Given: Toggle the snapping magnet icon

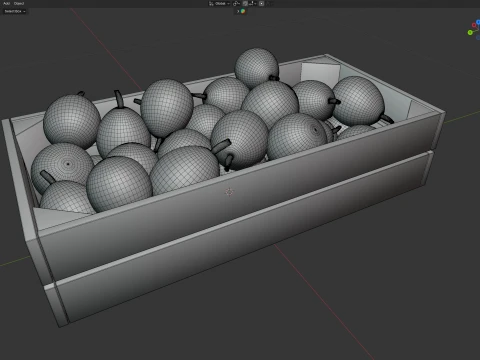Looking at the screenshot, I should click(x=245, y=4).
